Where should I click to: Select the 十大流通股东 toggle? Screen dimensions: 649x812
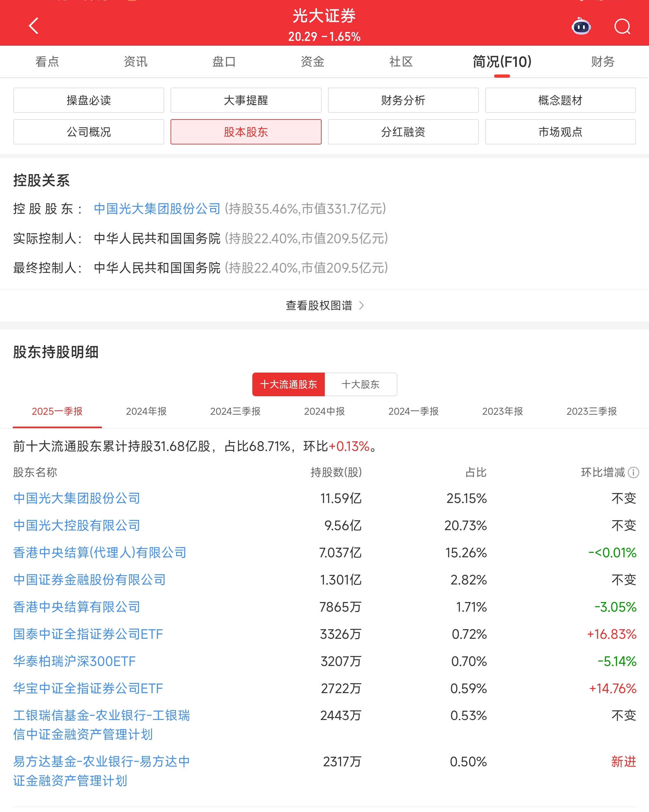pyautogui.click(x=288, y=384)
